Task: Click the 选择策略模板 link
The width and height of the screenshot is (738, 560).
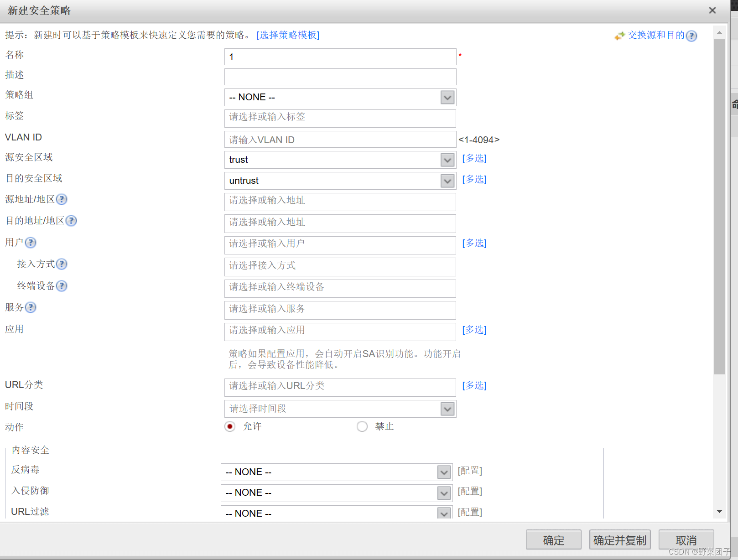Action: click(288, 35)
